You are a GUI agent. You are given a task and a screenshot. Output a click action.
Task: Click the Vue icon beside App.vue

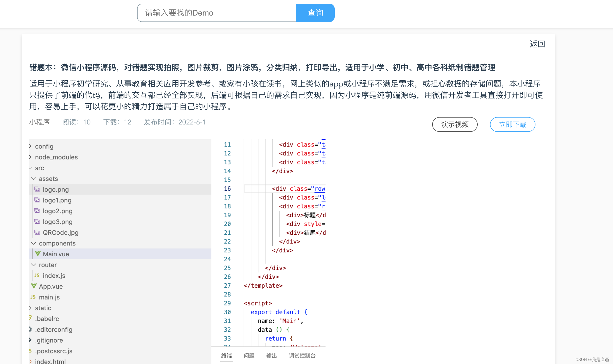34,286
